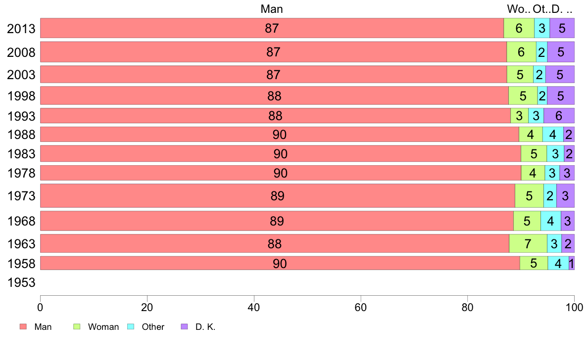Click the 1983 Woman segment labeled 5
The height and width of the screenshot is (364, 588).
tap(534, 154)
